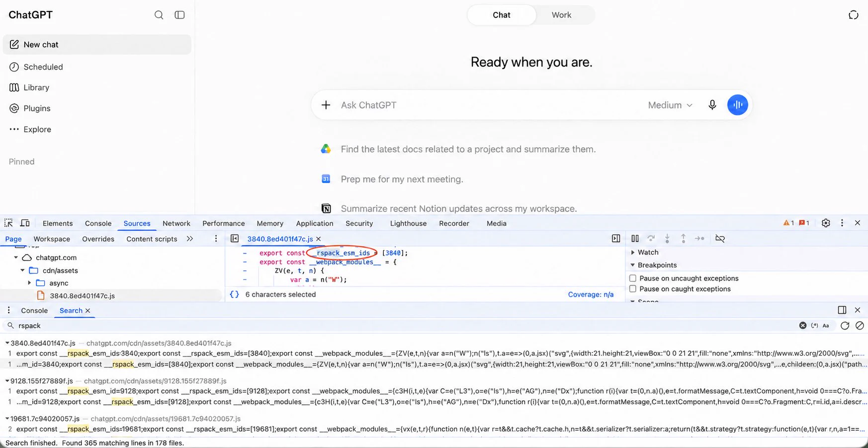Open the Sources navigator kebab menu
This screenshot has height=448, width=868.
[x=216, y=239]
